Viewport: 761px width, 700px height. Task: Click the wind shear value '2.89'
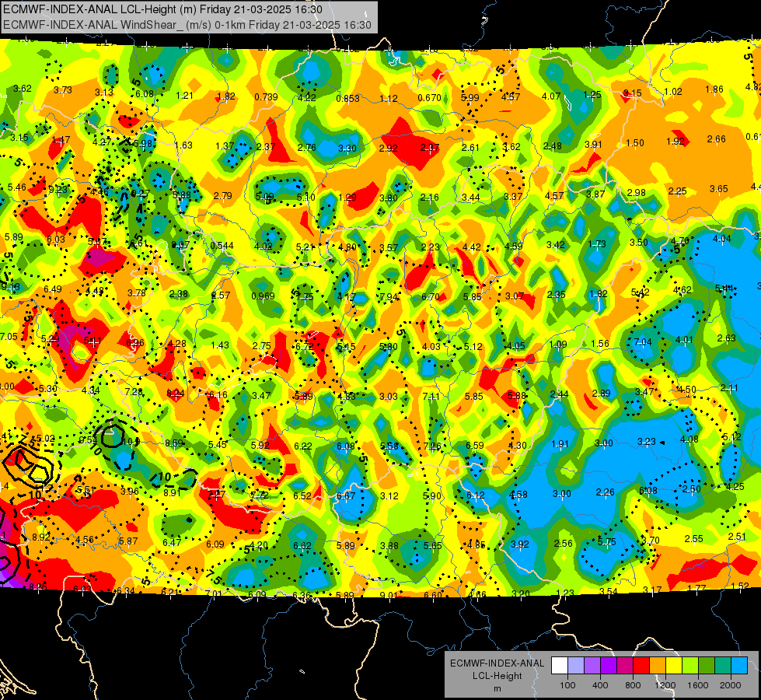click(x=602, y=394)
